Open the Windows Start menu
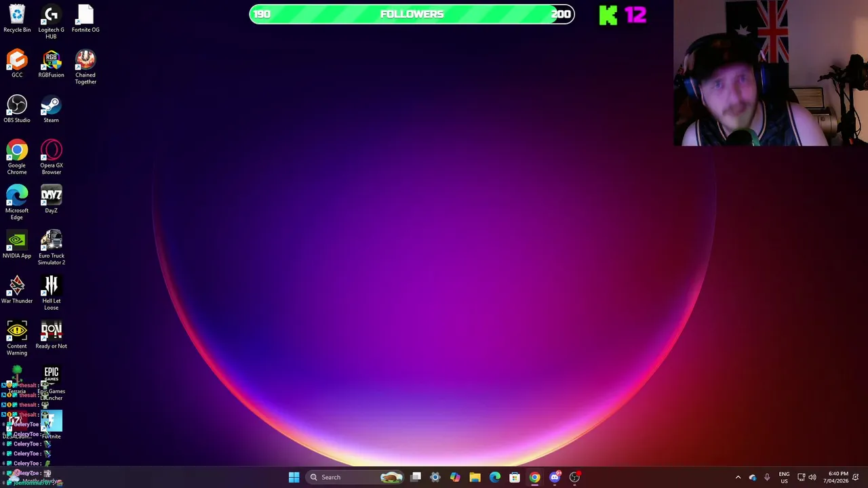This screenshot has width=868, height=488. 294,477
